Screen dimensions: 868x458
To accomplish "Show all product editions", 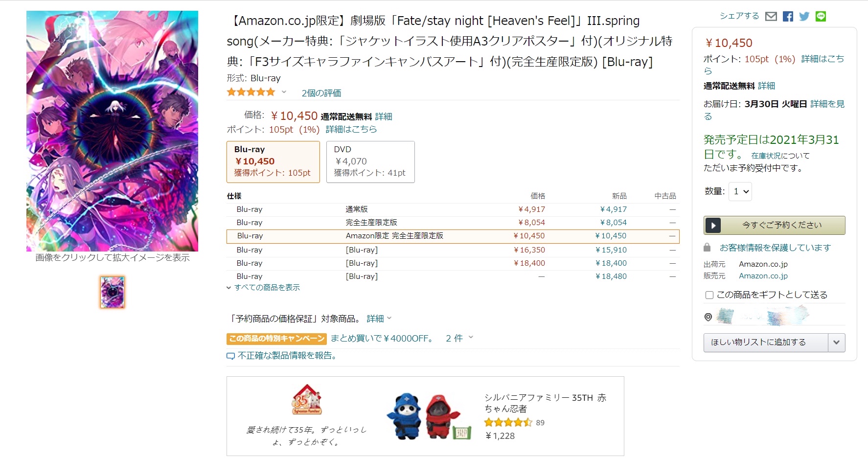I will pyautogui.click(x=263, y=287).
